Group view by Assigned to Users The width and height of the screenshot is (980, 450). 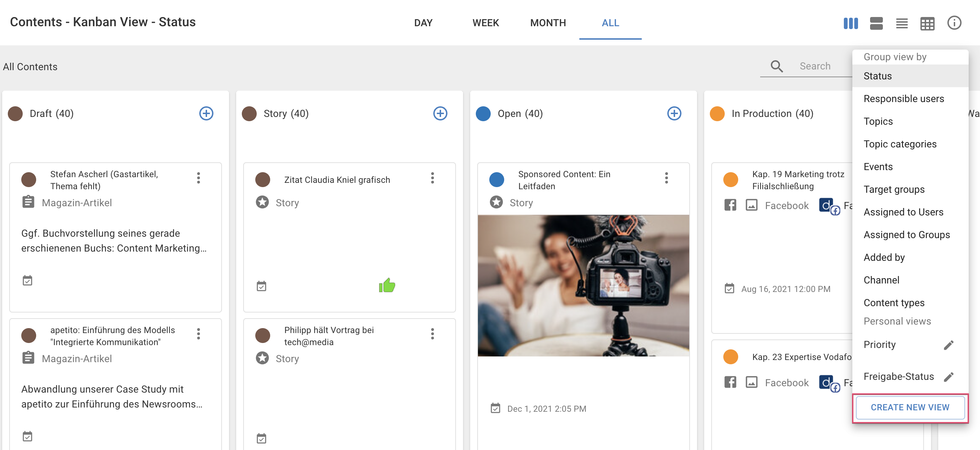pyautogui.click(x=910, y=212)
